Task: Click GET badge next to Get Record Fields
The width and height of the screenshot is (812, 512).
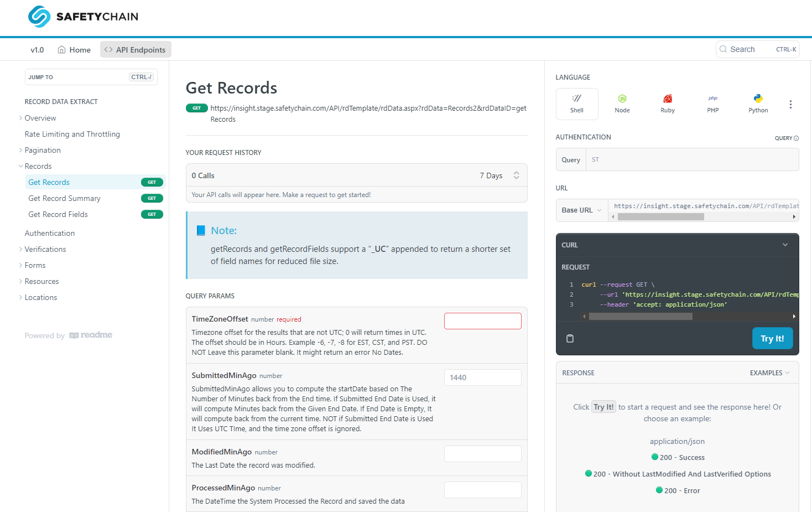Action: (152, 214)
